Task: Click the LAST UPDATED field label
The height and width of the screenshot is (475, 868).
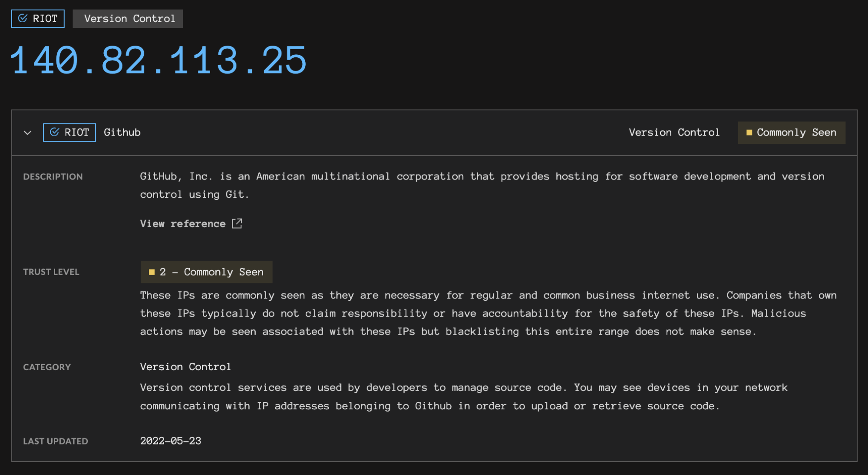Action: coord(56,441)
